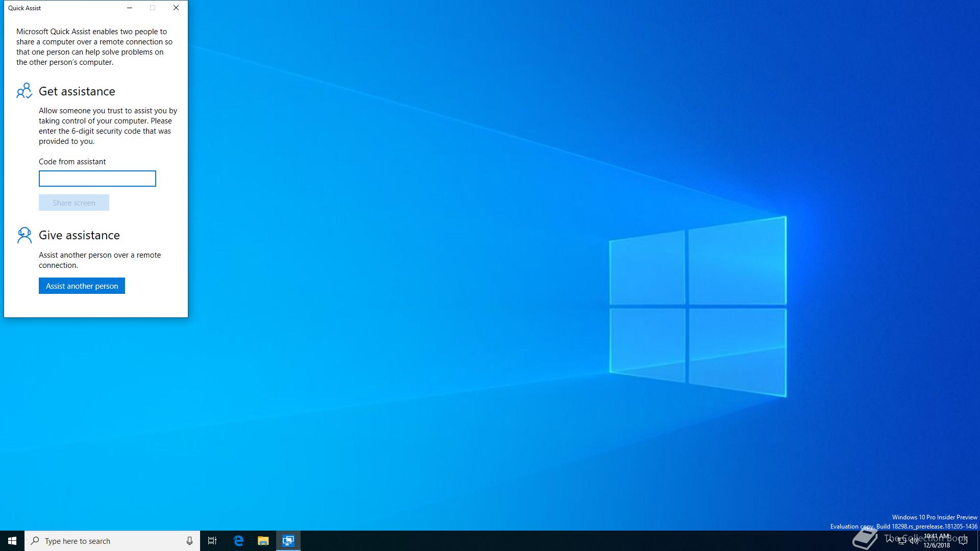This screenshot has height=551, width=980.
Task: Click the Quick Assist window title
Action: (x=24, y=8)
